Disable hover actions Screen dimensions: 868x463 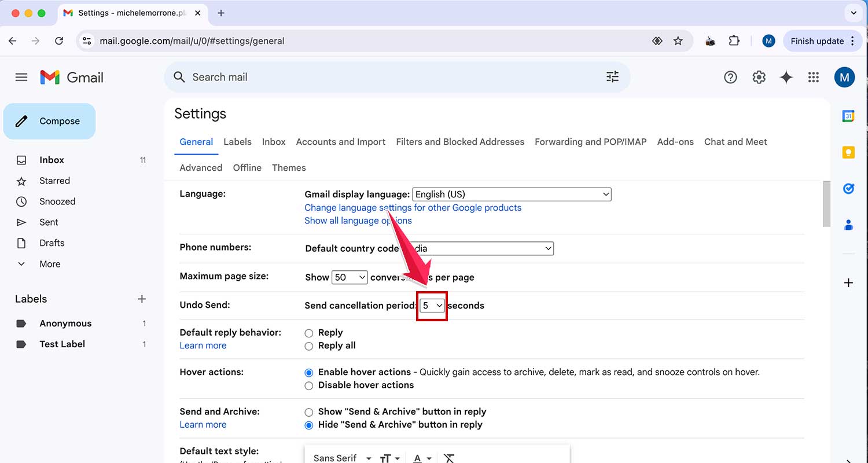point(309,385)
